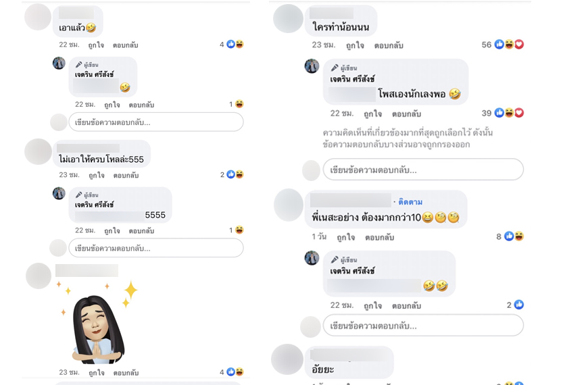The width and height of the screenshot is (588, 385).
Task: Click reply field under the "โพสเองนักเลงพอ" thread
Action: [423, 170]
